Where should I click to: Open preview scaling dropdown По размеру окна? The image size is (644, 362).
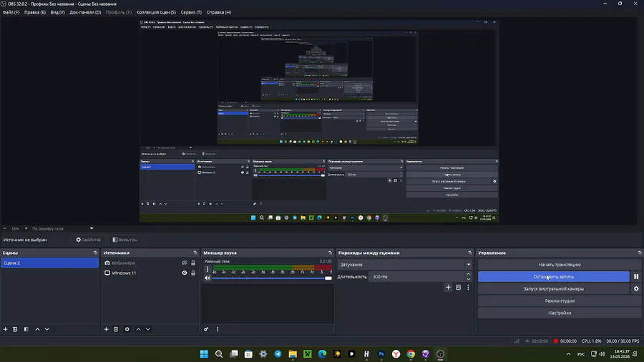63,229
